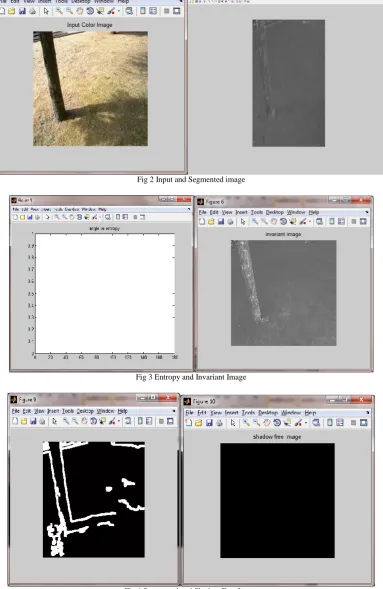Screen dimensions: 383x589
Task: Insert legend in Figure 6
Action: [x=341, y=222]
